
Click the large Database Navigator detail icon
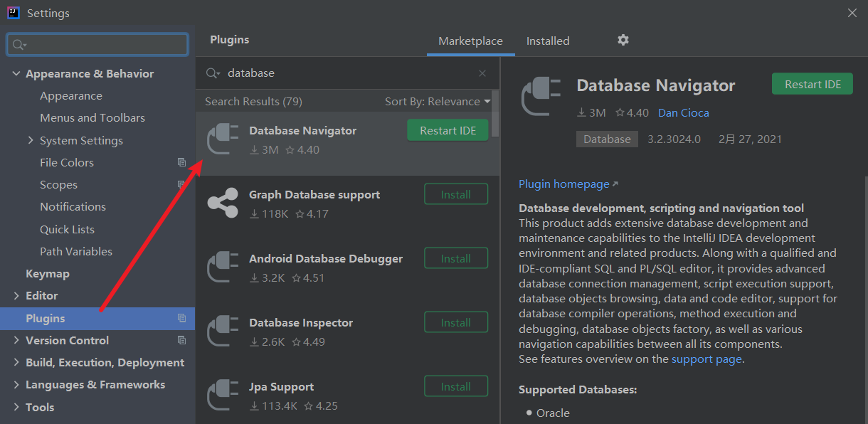pos(541,96)
